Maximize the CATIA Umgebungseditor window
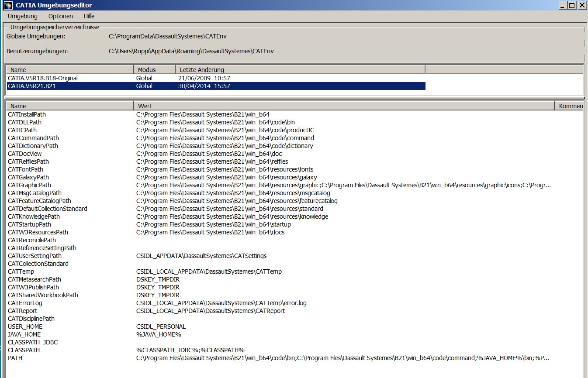 [572, 5]
